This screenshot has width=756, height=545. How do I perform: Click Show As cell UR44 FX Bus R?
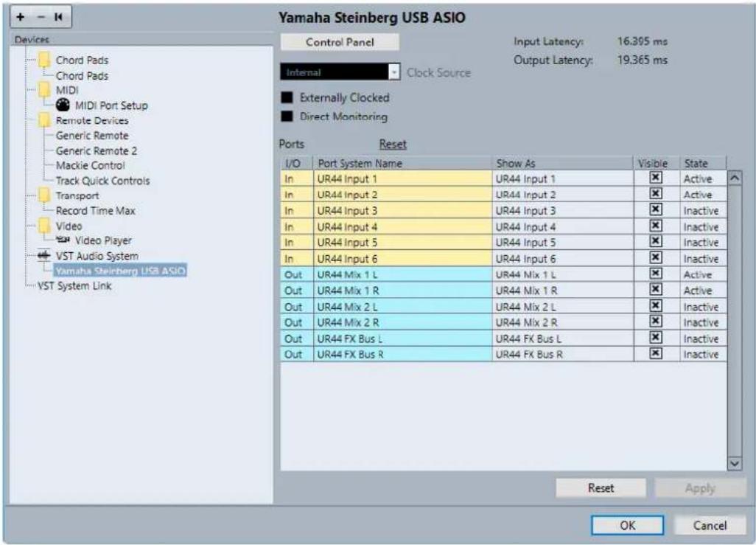pos(563,354)
